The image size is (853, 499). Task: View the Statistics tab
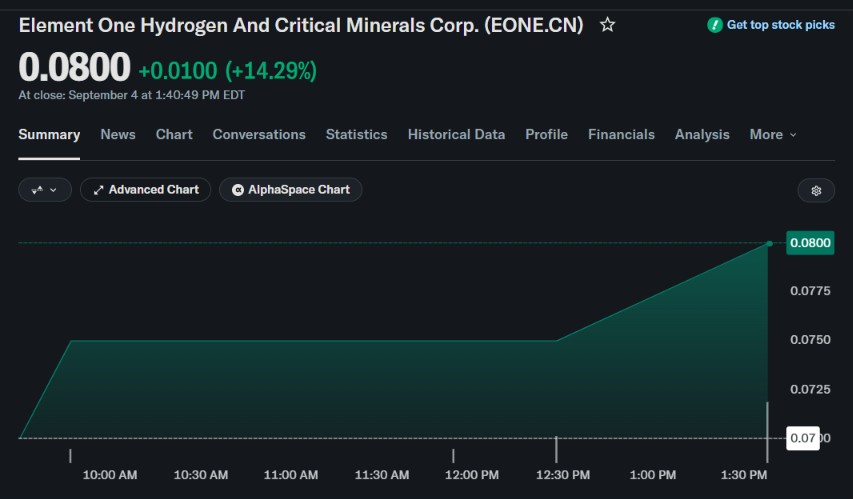pos(356,134)
